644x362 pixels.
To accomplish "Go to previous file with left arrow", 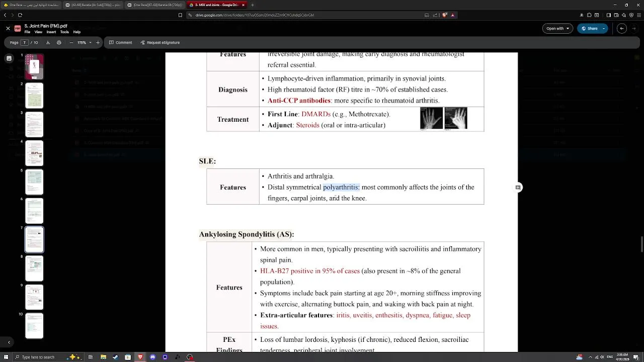I will [622, 28].
